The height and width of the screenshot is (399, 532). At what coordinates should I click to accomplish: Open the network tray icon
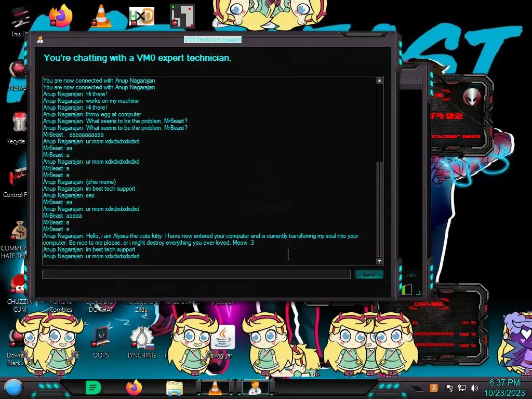(462, 388)
